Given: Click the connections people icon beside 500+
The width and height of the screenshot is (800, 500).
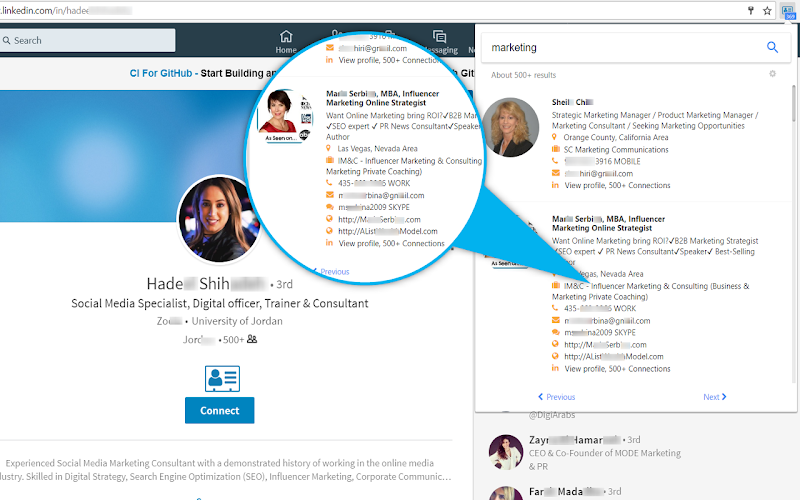Looking at the screenshot, I should tap(252, 339).
